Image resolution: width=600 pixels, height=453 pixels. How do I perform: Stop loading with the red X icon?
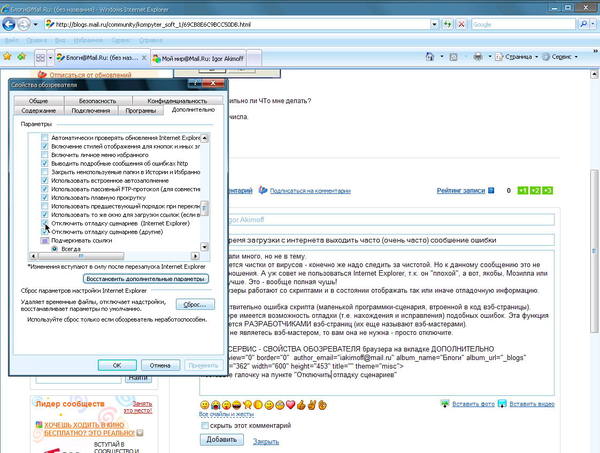pos(461,24)
